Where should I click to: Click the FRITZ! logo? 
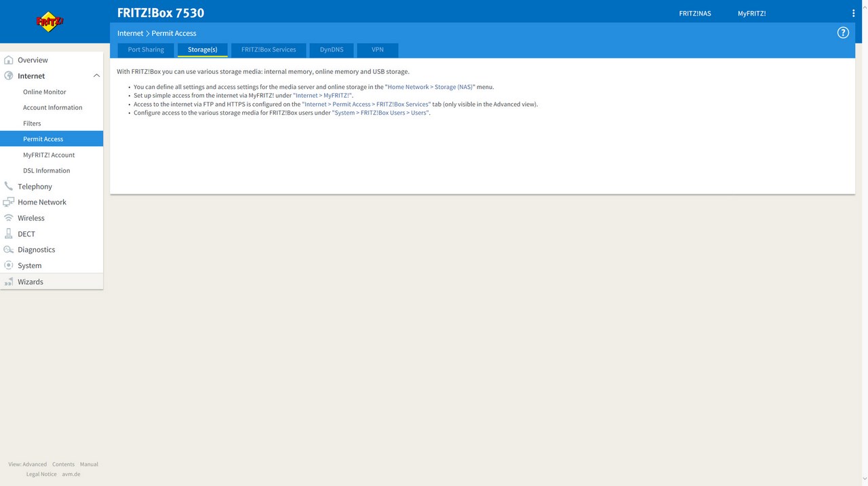coord(50,22)
